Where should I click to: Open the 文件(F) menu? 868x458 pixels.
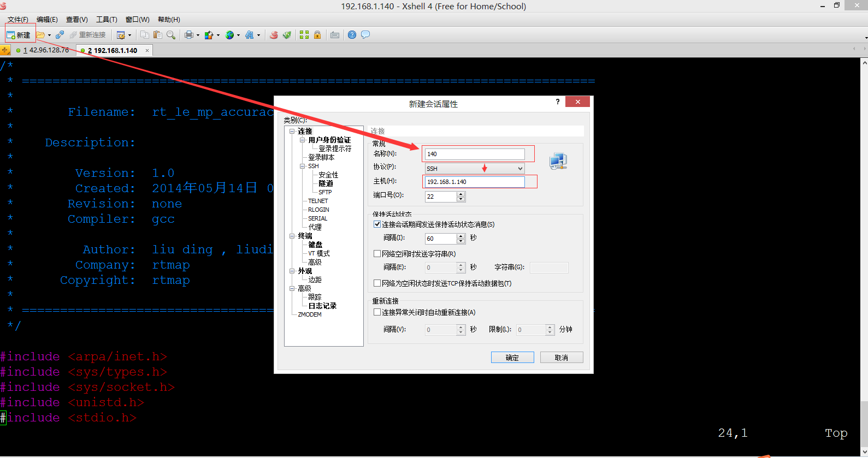click(x=18, y=20)
